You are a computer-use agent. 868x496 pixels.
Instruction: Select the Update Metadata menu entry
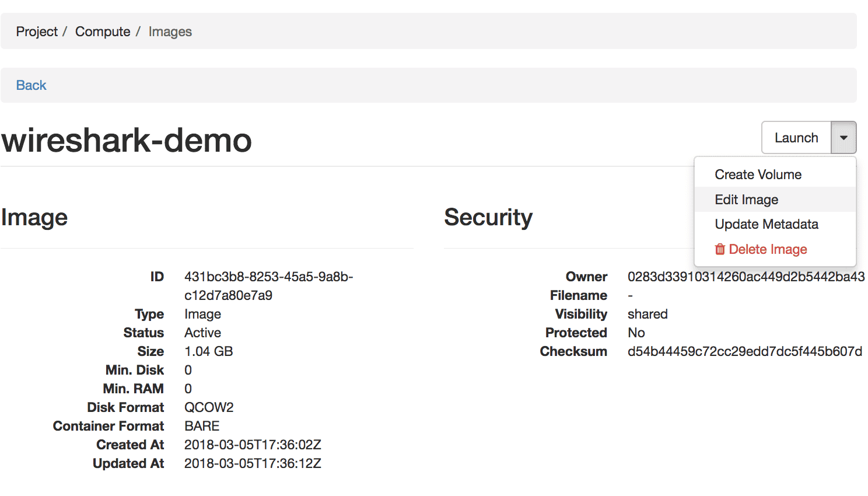click(766, 224)
